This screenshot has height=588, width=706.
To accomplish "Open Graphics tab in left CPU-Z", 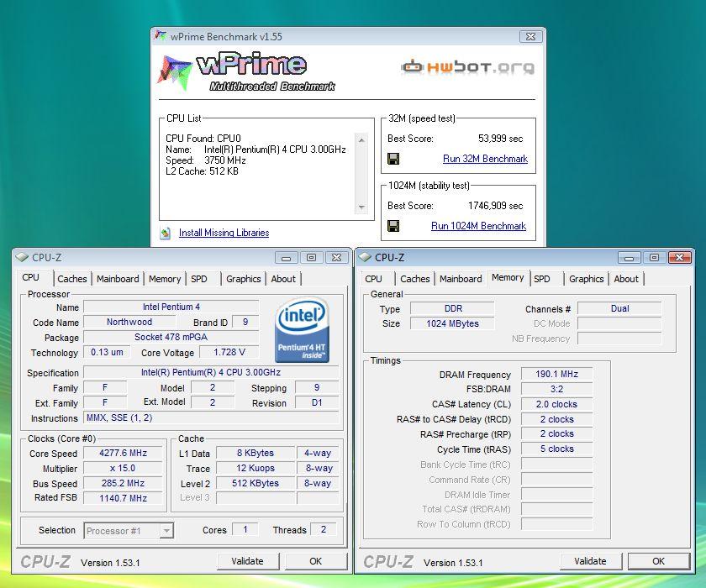I will pyautogui.click(x=244, y=279).
